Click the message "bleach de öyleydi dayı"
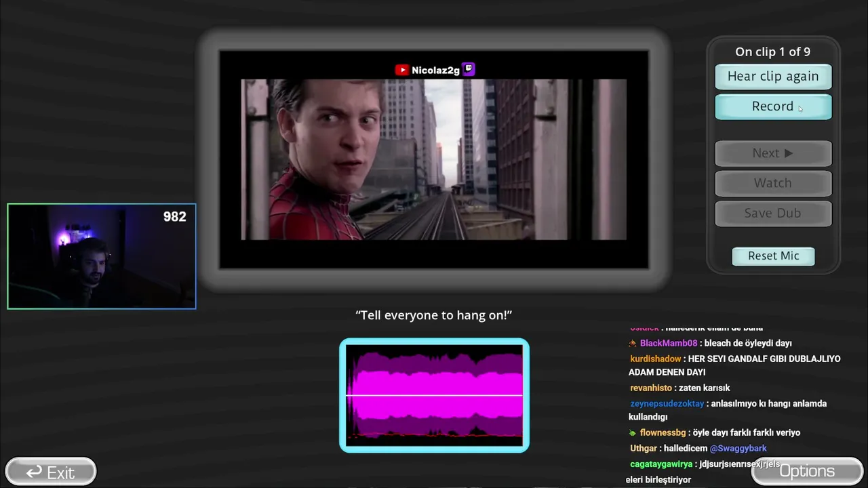868x488 pixels. click(x=748, y=344)
